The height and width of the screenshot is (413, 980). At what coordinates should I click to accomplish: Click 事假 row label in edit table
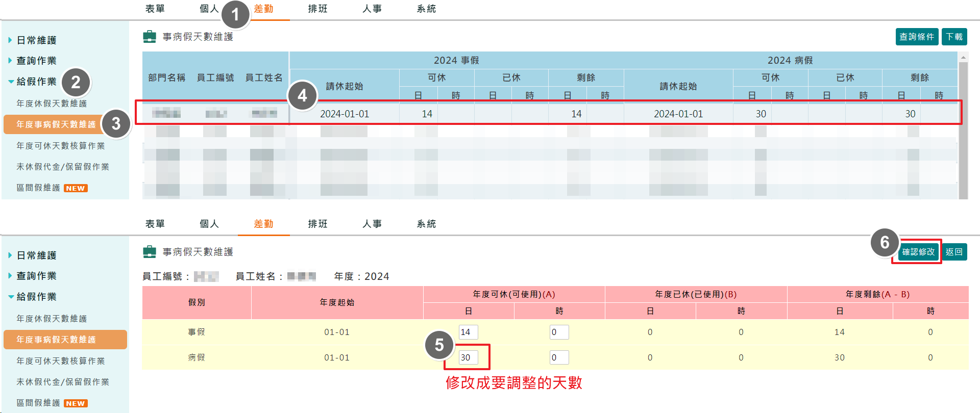197,332
